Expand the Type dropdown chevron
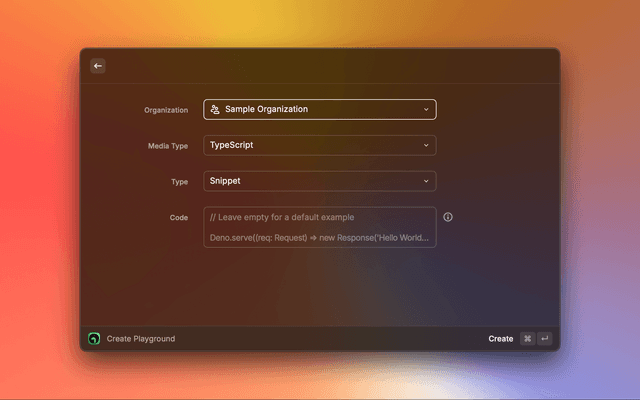This screenshot has width=640, height=400. tap(425, 181)
